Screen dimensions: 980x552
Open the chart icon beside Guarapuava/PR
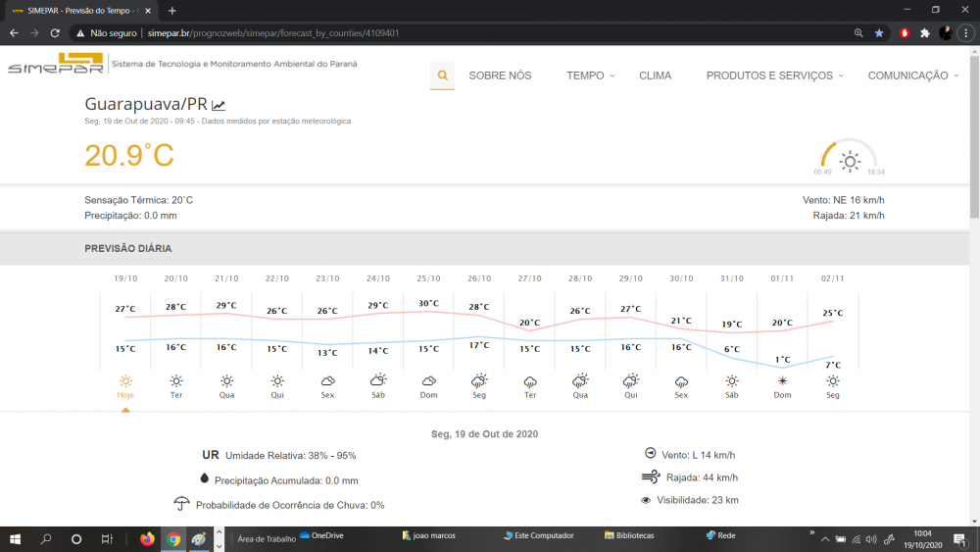(219, 105)
